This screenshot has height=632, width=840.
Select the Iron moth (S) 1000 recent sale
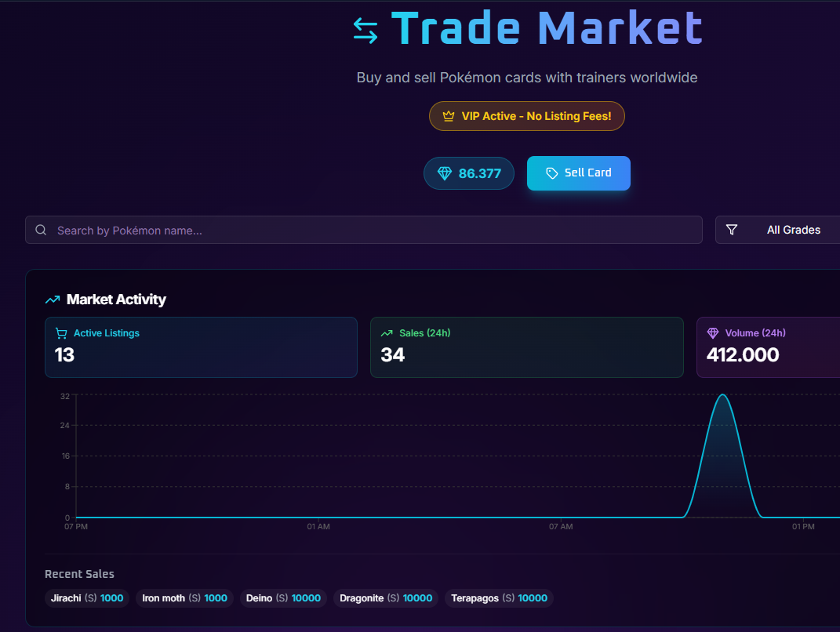pos(184,598)
